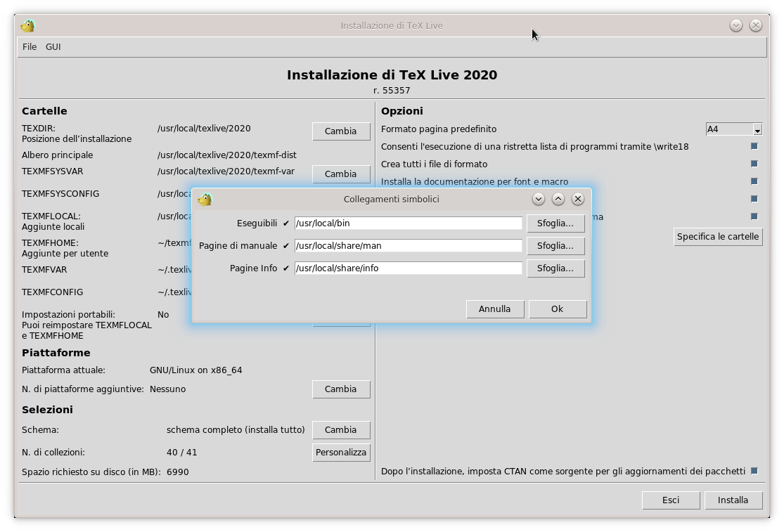The height and width of the screenshot is (532, 784).
Task: Toggle Installa la documentazione per font e macro
Action: pyautogui.click(x=754, y=181)
